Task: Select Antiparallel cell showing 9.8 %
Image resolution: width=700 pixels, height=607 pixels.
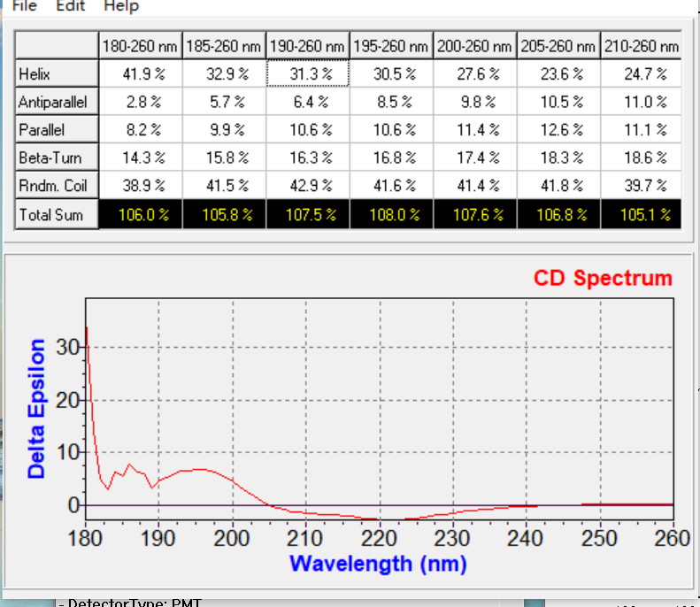Action: [x=475, y=102]
